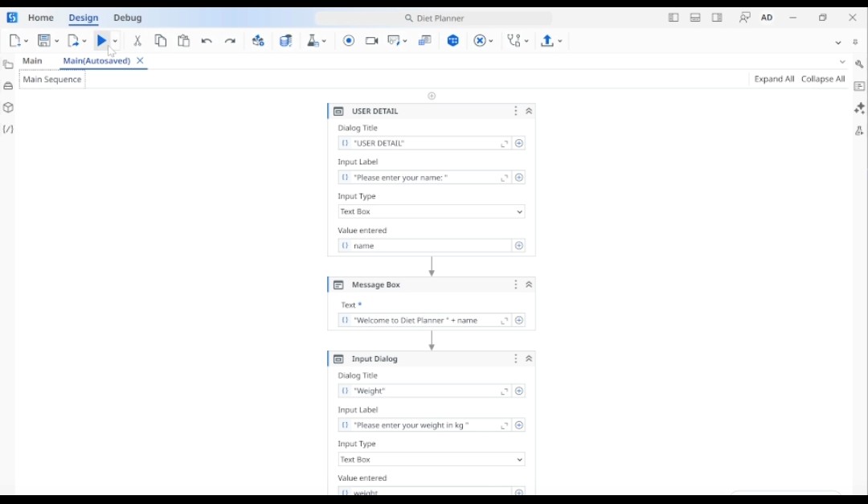This screenshot has width=868, height=504.
Task: Collapse the USER DETAIL activity
Action: (x=529, y=111)
